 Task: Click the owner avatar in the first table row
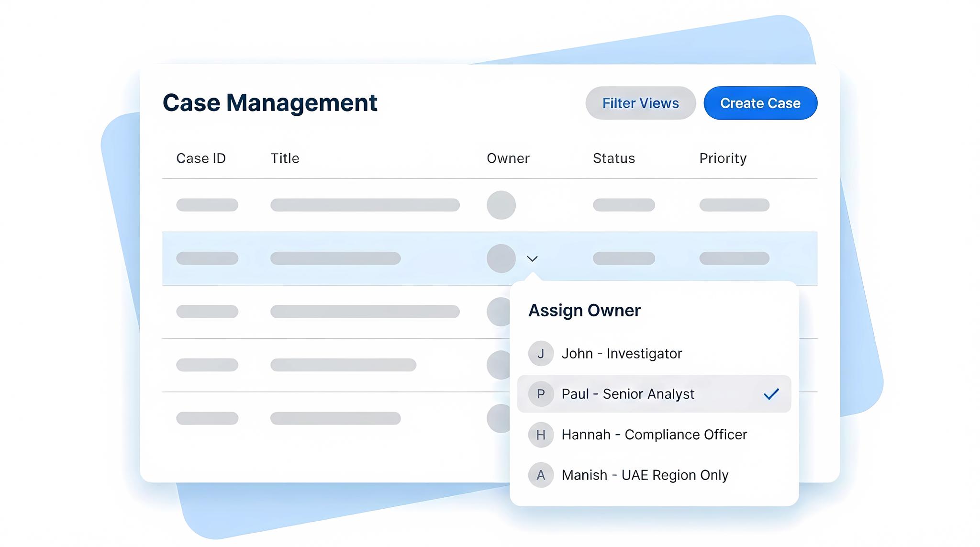pyautogui.click(x=501, y=205)
